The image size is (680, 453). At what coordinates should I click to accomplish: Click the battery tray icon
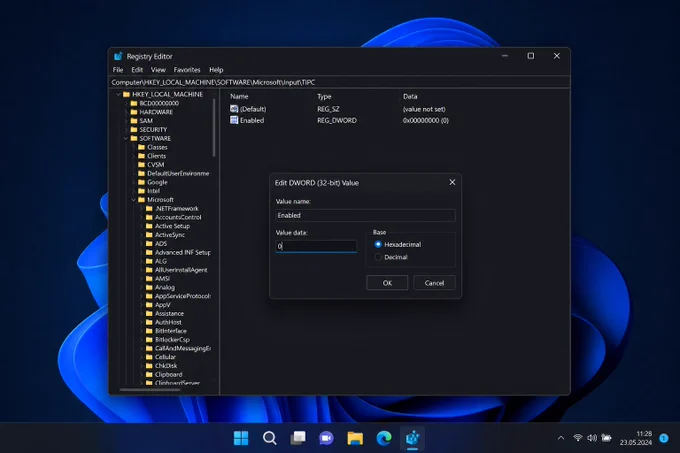click(606, 438)
